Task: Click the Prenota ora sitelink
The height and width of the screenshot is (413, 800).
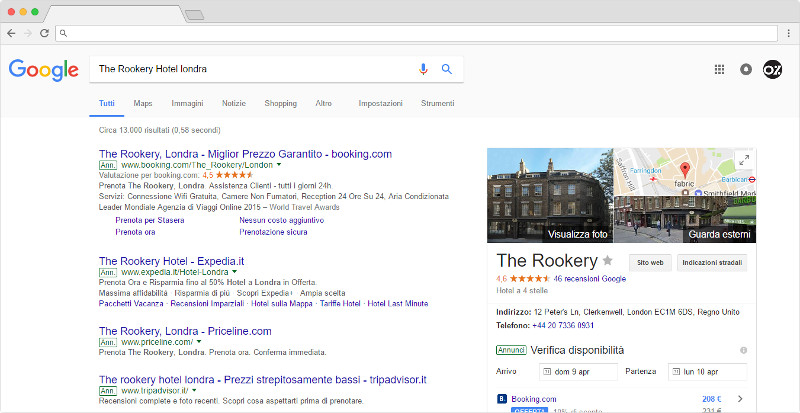Action: 135,232
